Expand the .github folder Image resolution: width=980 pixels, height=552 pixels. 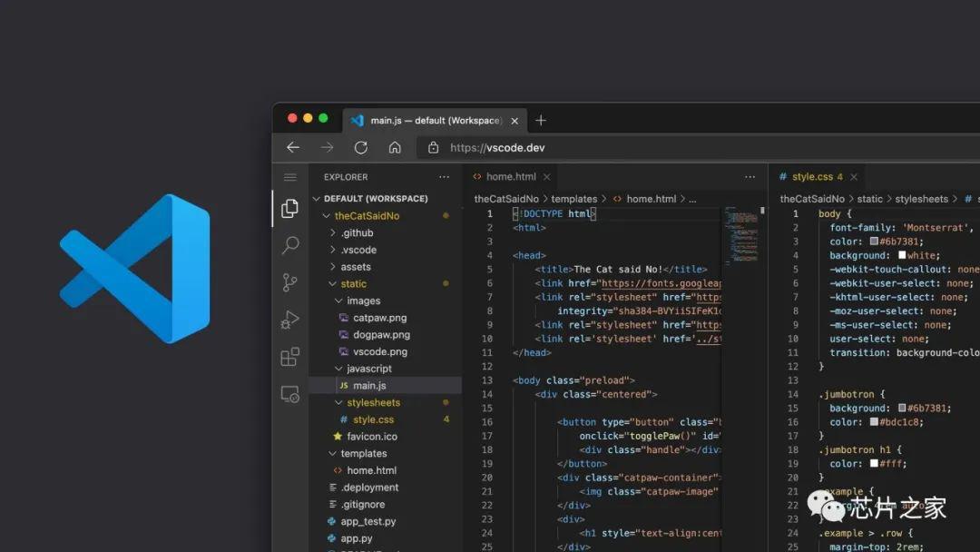(332, 232)
